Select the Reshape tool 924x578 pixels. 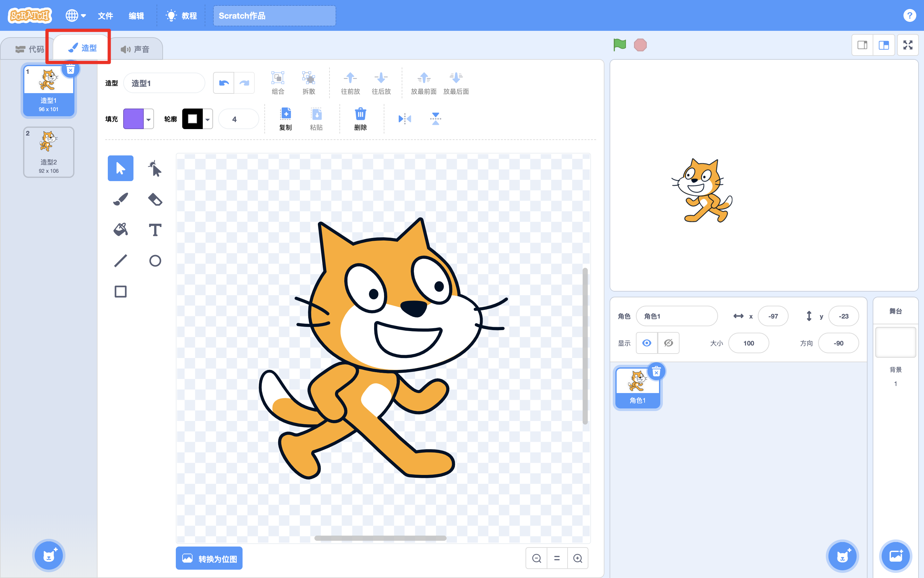coord(155,168)
